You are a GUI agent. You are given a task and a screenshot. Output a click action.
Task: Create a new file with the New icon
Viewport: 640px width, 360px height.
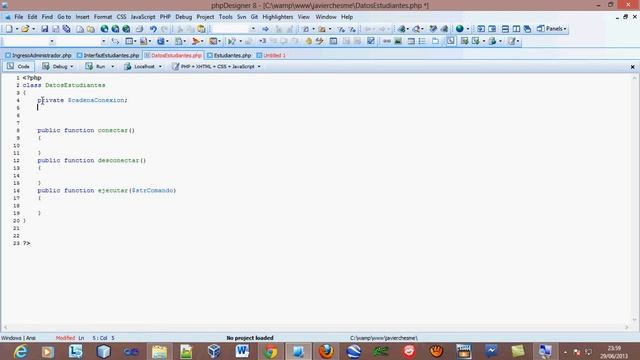(x=9, y=29)
